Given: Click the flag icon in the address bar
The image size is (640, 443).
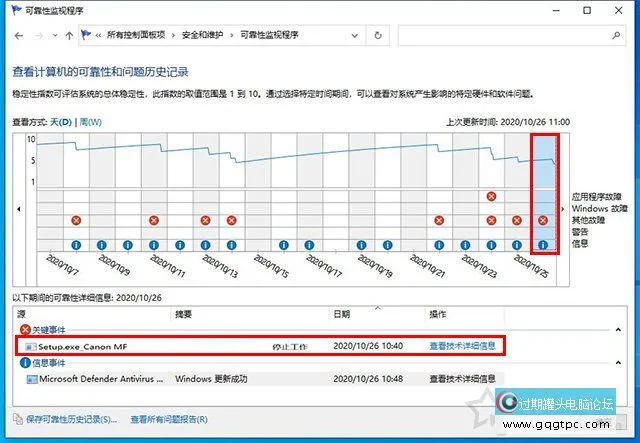Looking at the screenshot, I should point(86,35).
